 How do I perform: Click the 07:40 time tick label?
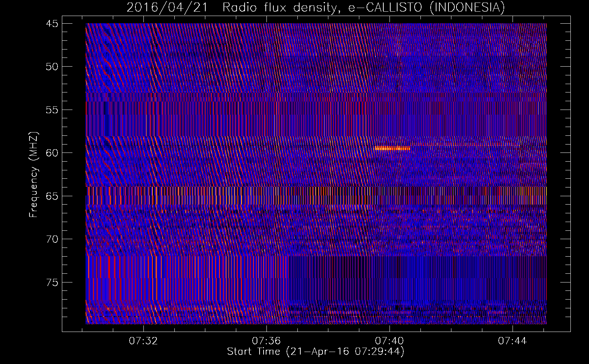point(390,341)
